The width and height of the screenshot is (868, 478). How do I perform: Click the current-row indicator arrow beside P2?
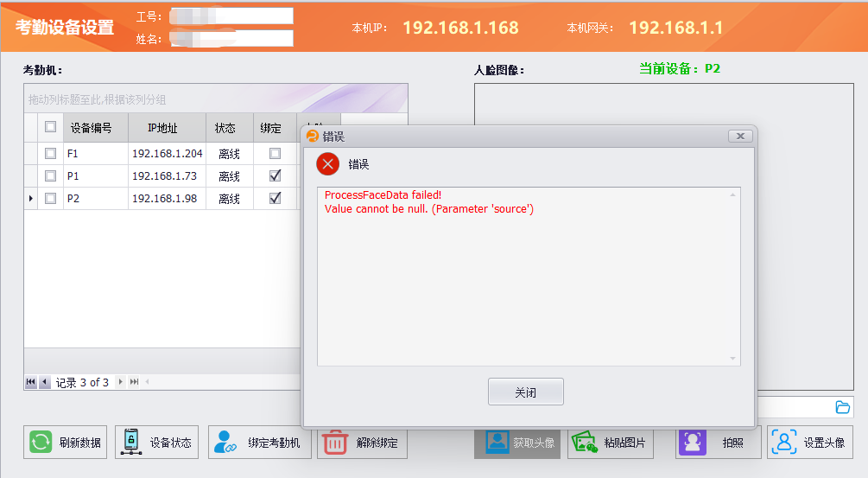click(x=30, y=198)
